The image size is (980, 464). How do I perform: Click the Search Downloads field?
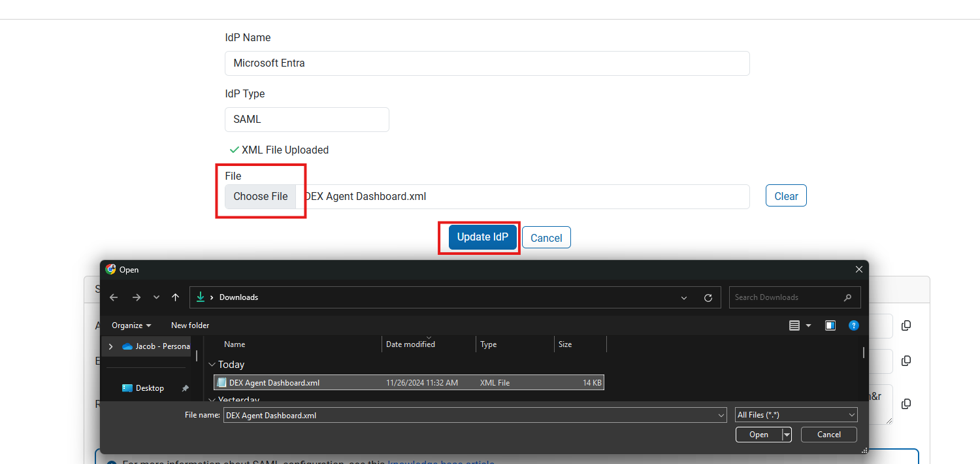[x=787, y=297]
